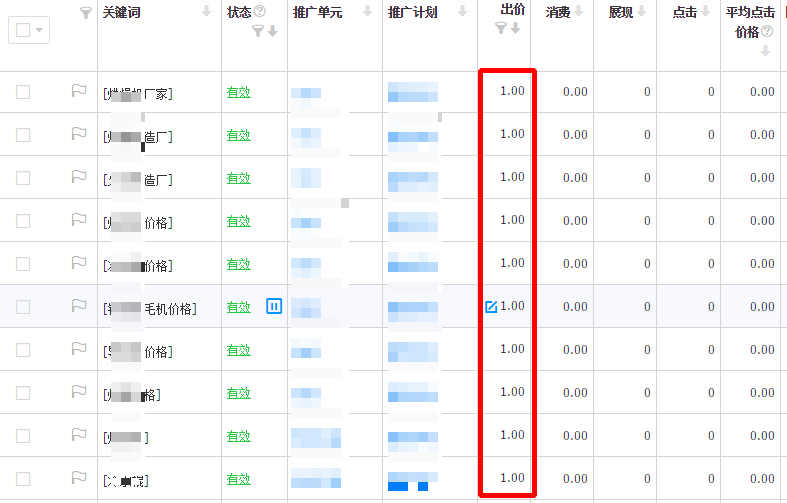Click the 有效 link in the last row

pos(238,479)
